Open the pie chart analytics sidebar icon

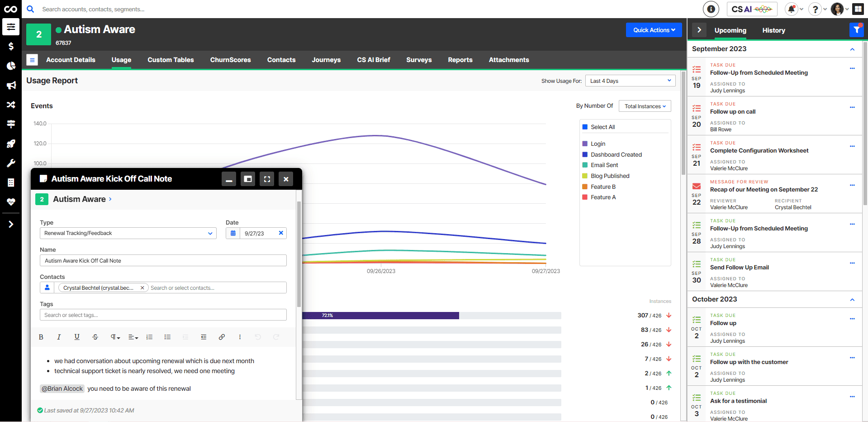tap(11, 66)
